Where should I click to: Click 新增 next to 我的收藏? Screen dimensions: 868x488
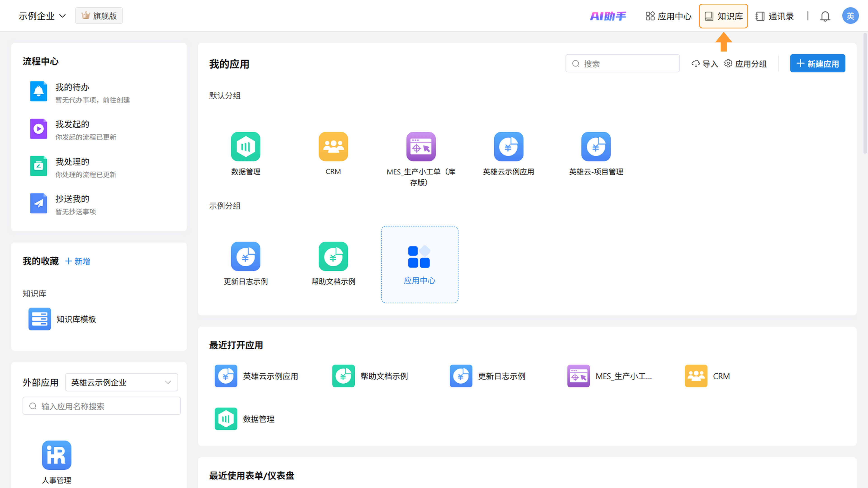[78, 261]
